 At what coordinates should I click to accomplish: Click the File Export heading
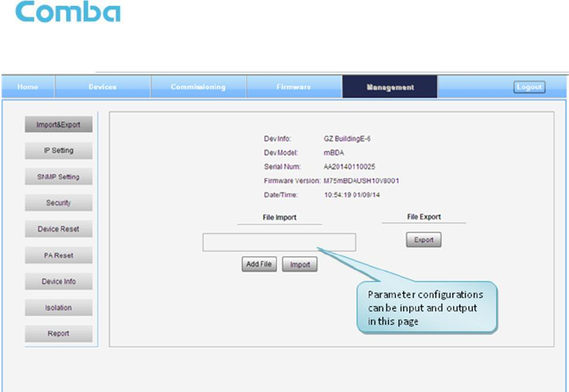[x=423, y=217]
